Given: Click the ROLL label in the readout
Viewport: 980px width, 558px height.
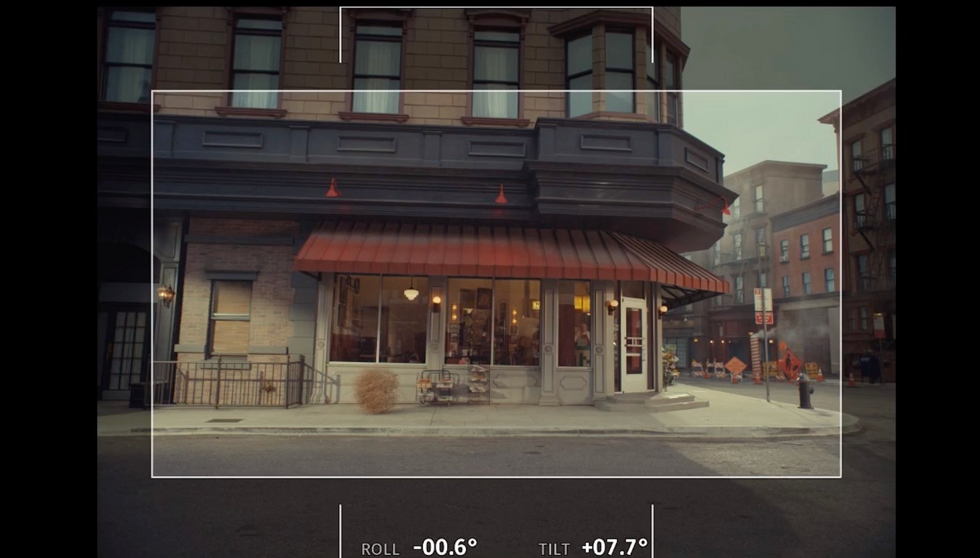Looking at the screenshot, I should click(x=380, y=549).
